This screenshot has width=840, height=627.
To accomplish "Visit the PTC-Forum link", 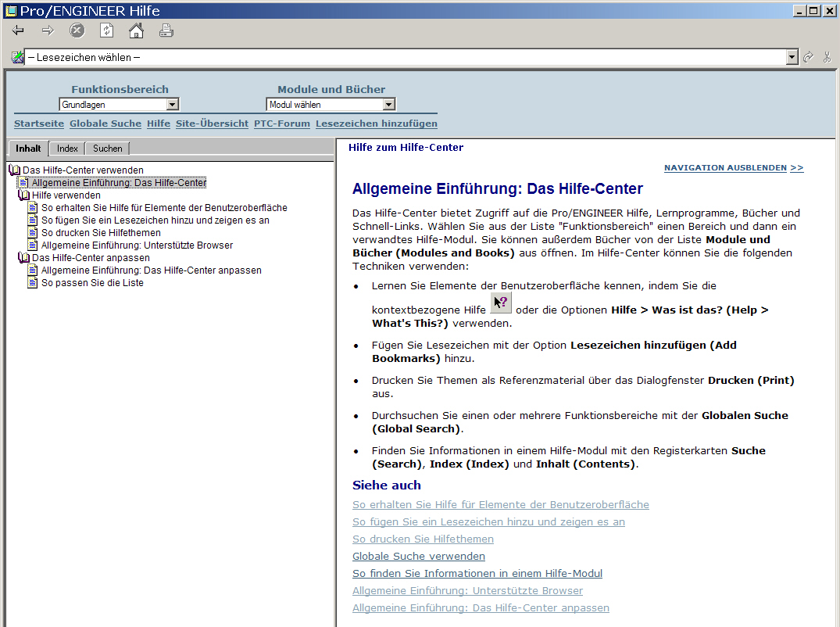I will click(x=282, y=124).
